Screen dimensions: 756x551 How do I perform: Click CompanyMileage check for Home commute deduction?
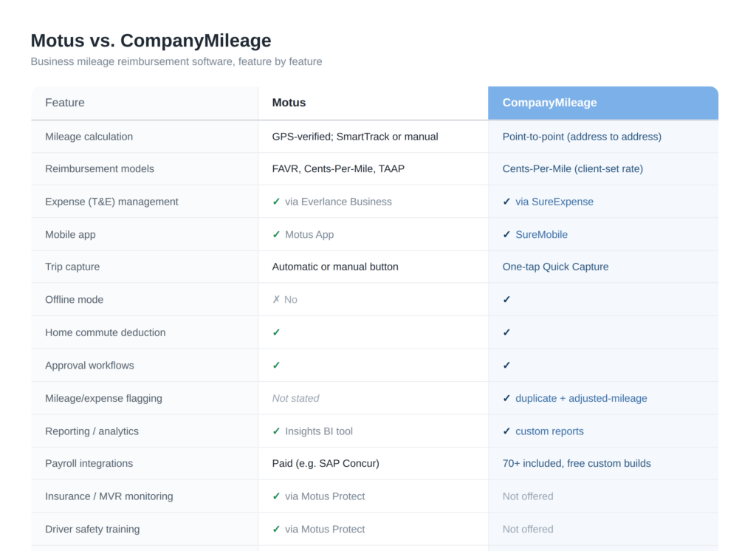click(x=506, y=332)
